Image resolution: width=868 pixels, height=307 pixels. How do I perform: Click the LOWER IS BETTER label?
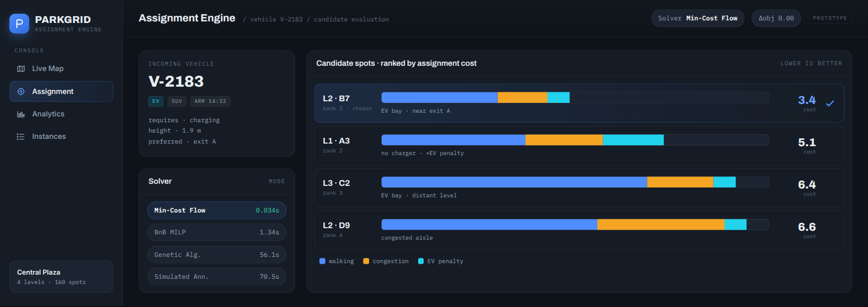[811, 63]
